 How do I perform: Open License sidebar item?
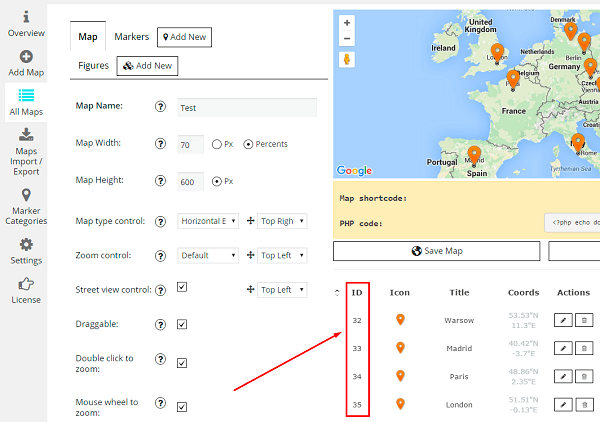click(26, 291)
